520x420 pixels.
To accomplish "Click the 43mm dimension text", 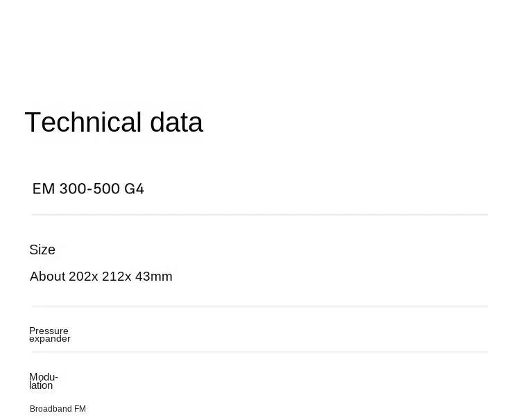I will (x=154, y=276).
